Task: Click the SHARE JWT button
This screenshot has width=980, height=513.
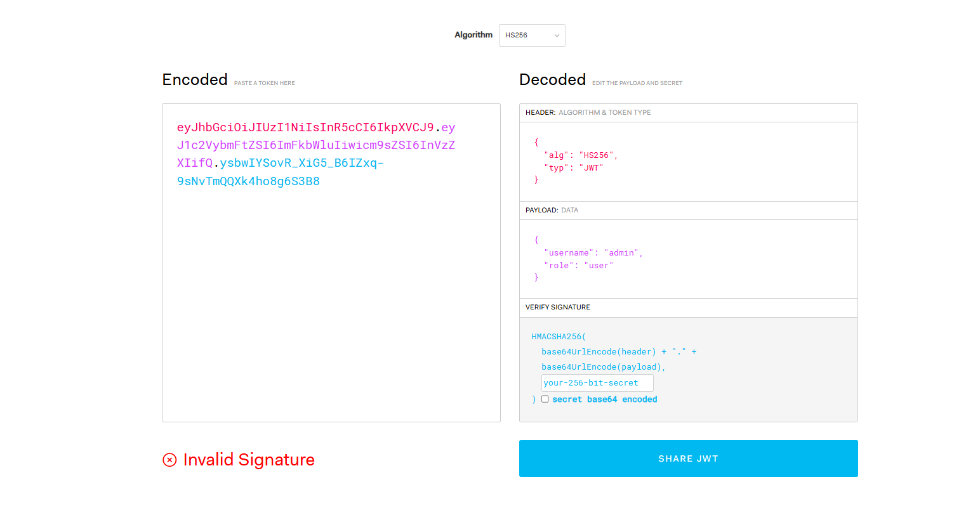Action: pos(688,458)
